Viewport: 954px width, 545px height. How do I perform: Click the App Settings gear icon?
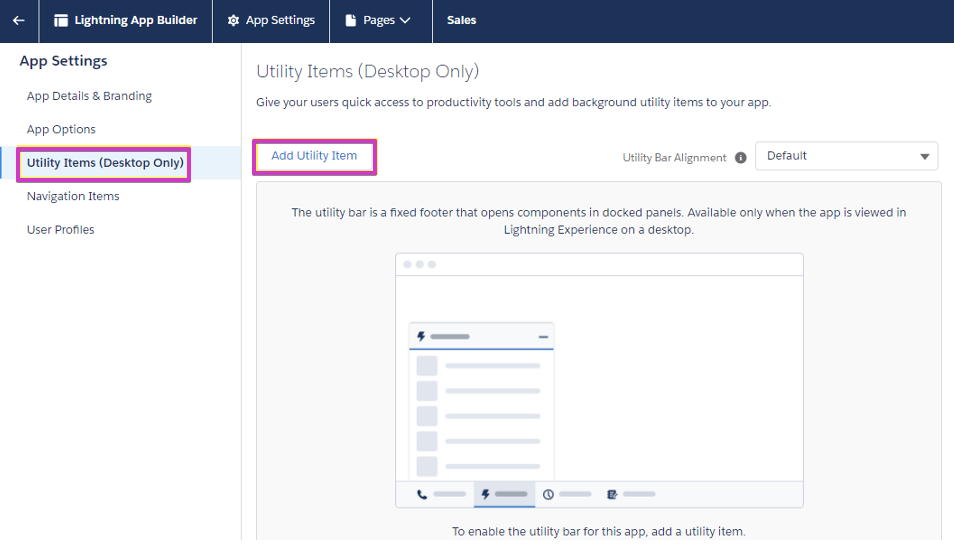coord(233,20)
